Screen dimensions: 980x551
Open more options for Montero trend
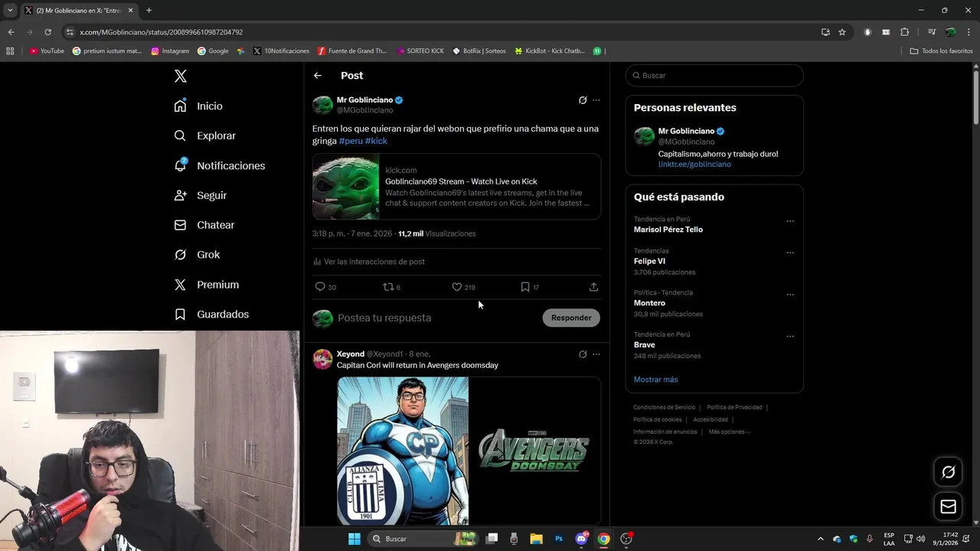click(x=790, y=295)
